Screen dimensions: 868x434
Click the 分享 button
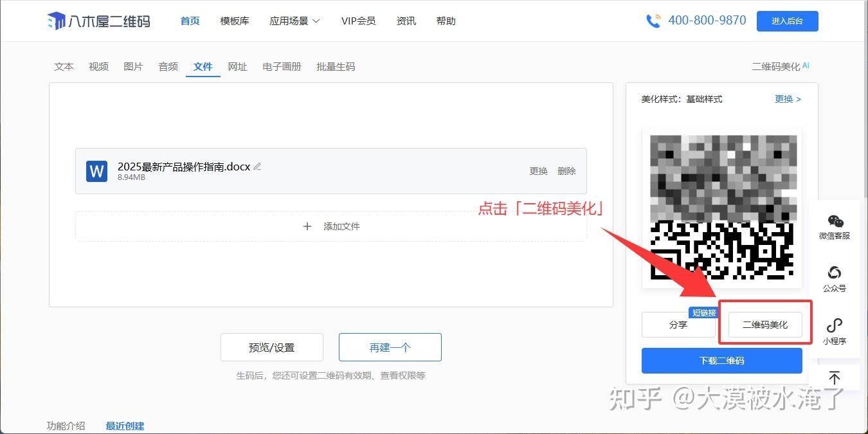(678, 325)
